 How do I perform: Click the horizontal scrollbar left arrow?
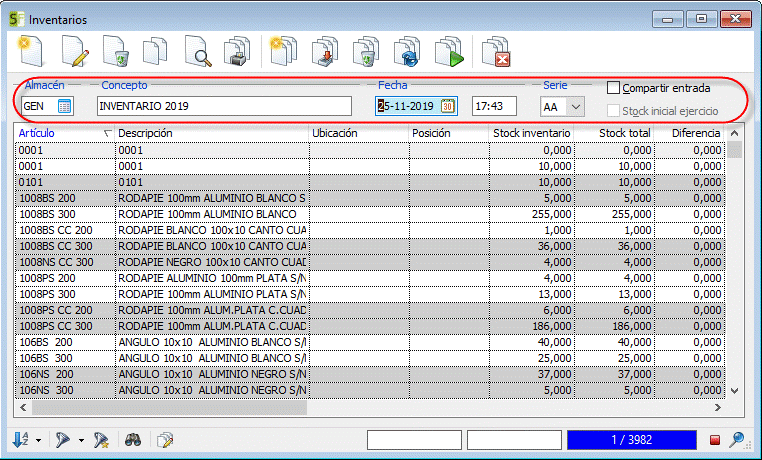pos(23,407)
